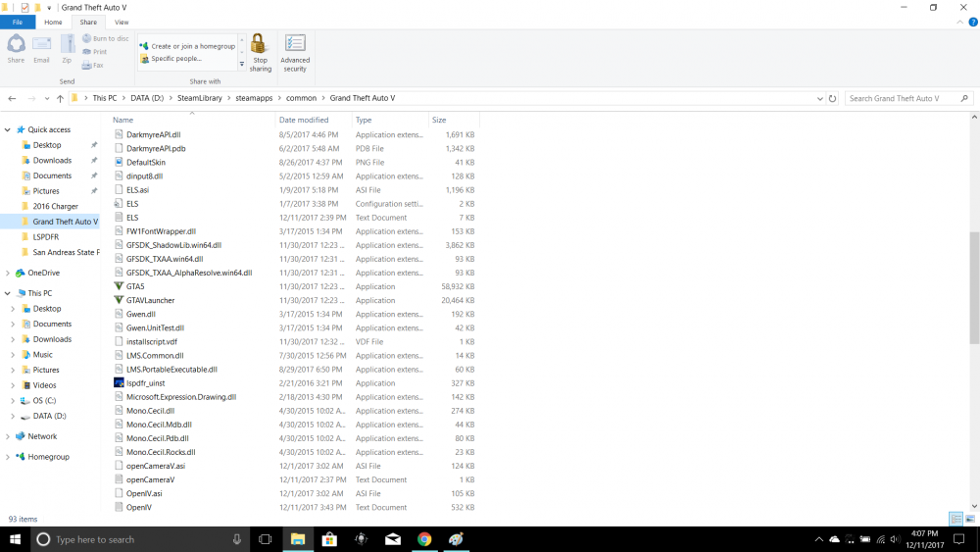980x552 pixels.
Task: Select Create or join a homegroup
Action: coord(187,46)
